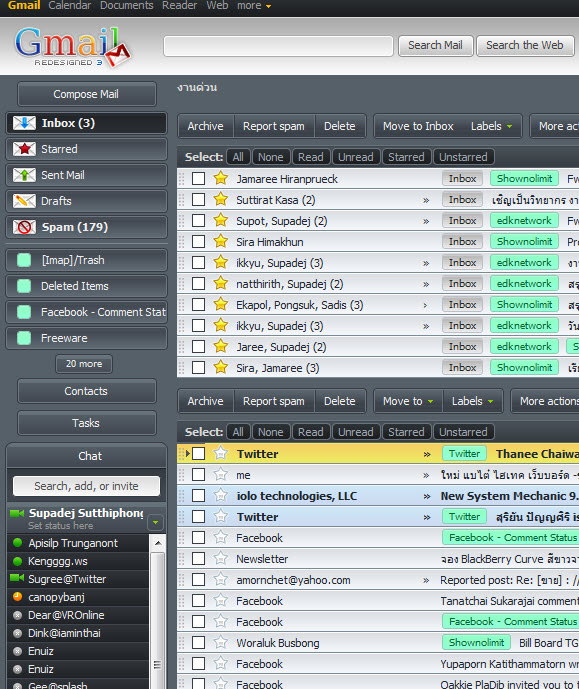Tick the checkbox for Supot, Supadej (2)
The height and width of the screenshot is (689, 579).
pos(198,220)
